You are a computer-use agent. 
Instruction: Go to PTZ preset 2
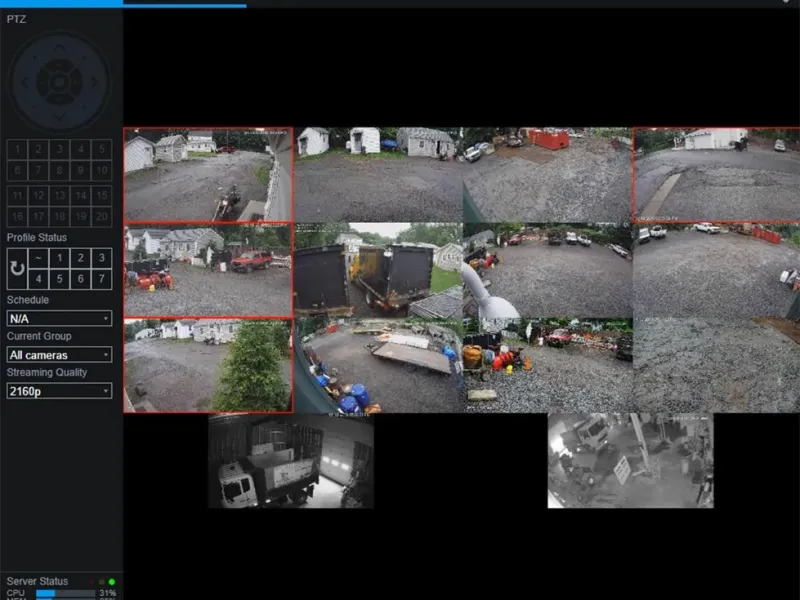tap(38, 149)
